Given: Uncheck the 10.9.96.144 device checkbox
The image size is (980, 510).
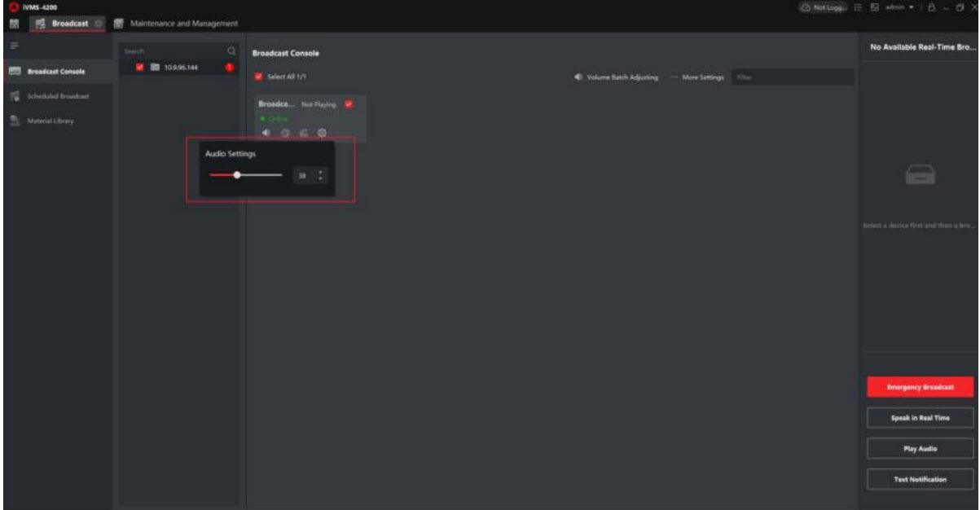Looking at the screenshot, I should [x=140, y=66].
